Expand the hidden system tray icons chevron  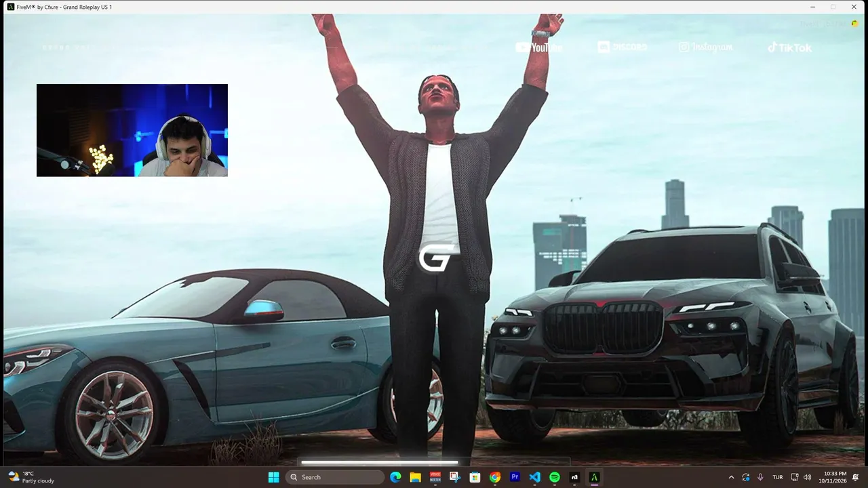pyautogui.click(x=731, y=477)
